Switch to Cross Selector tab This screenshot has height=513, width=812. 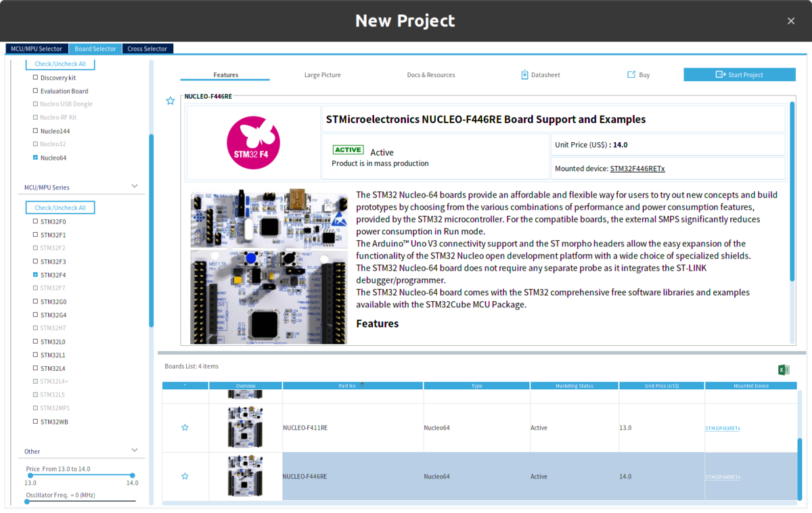point(148,49)
